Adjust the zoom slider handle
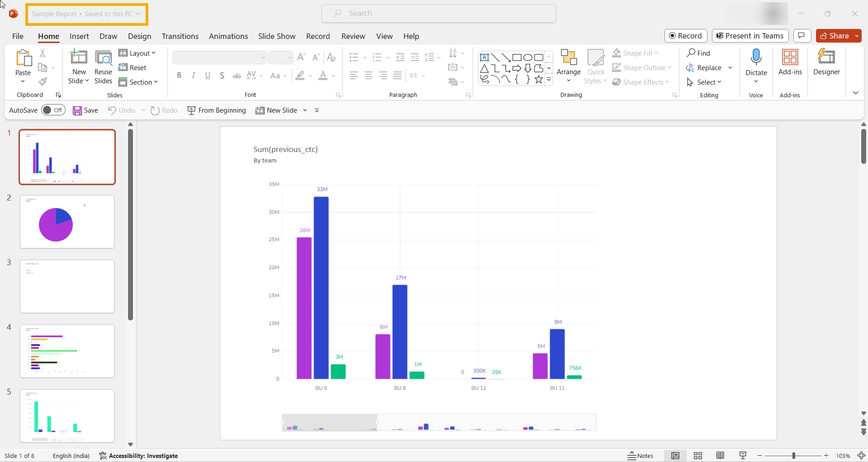 [x=793, y=456]
